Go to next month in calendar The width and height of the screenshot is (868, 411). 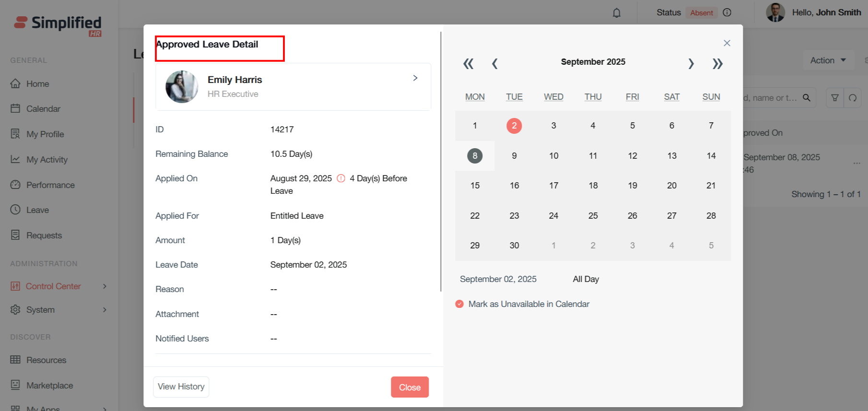(691, 63)
